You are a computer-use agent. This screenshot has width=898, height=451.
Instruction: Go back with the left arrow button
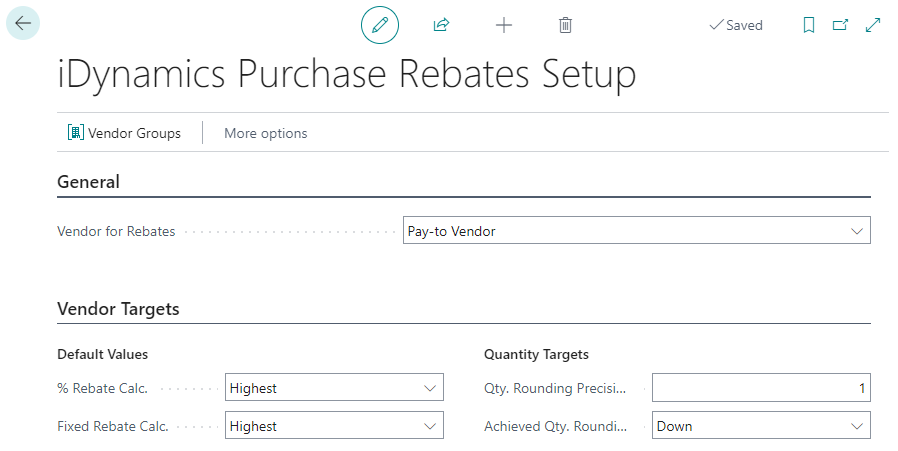(x=23, y=23)
